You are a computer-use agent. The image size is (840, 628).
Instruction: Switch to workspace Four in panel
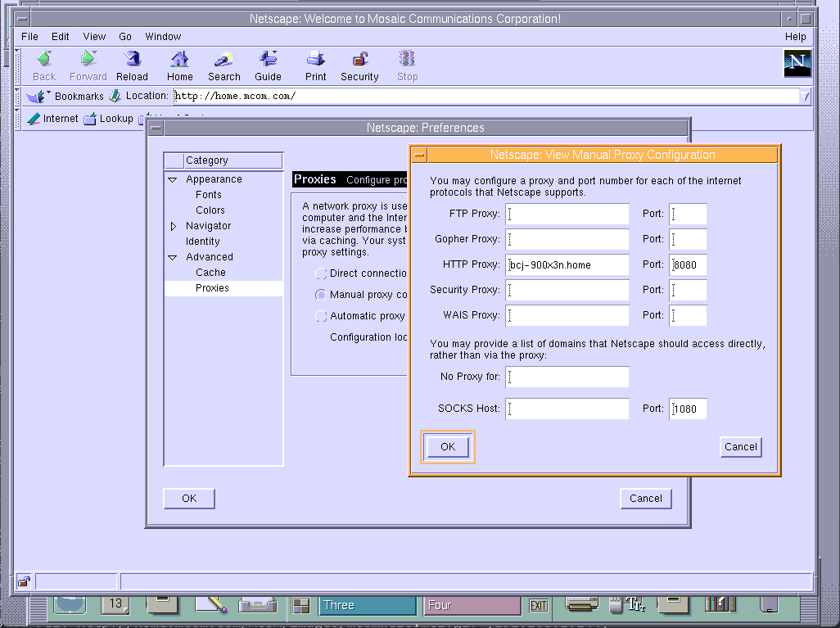tap(472, 605)
